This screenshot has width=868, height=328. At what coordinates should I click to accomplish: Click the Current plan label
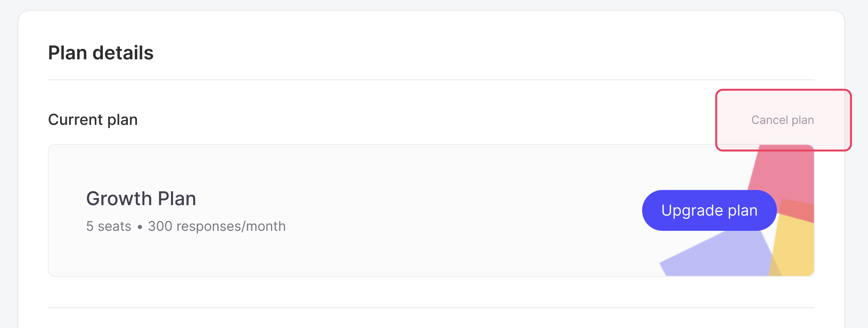tap(93, 120)
